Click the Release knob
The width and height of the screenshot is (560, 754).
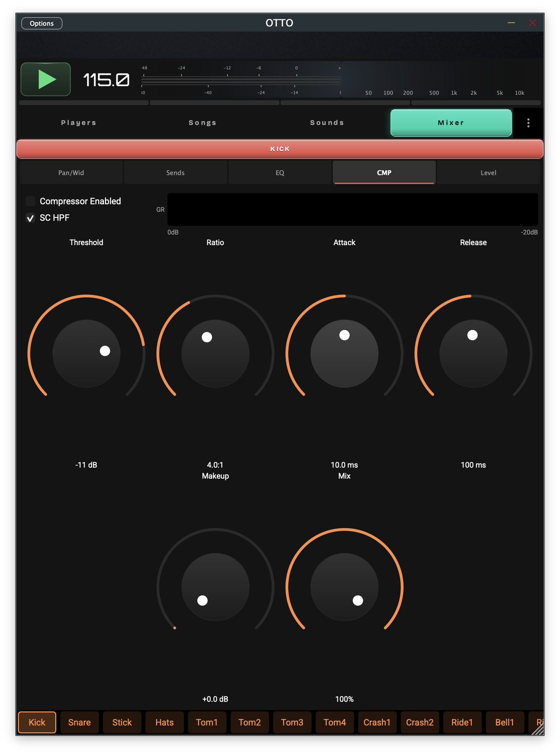click(x=474, y=354)
